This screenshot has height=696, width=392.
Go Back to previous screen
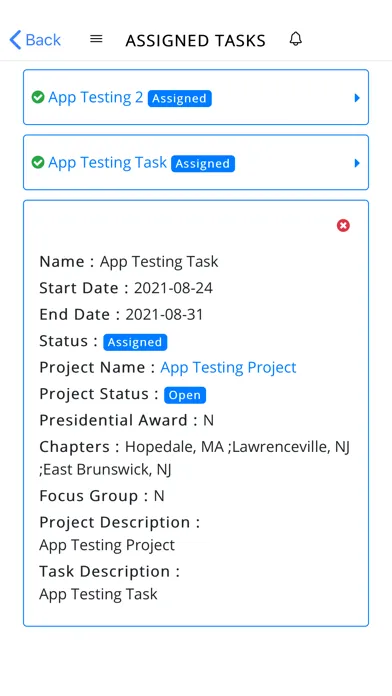tap(35, 40)
